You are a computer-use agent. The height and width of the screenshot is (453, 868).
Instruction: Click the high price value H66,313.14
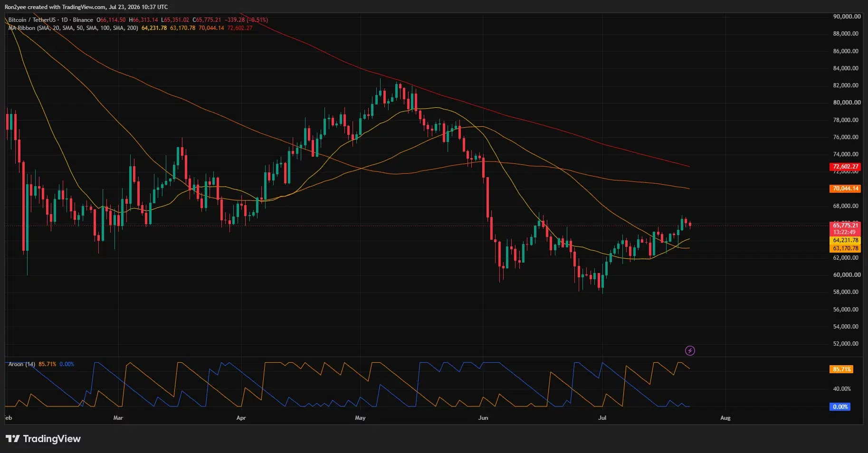pyautogui.click(x=143, y=20)
